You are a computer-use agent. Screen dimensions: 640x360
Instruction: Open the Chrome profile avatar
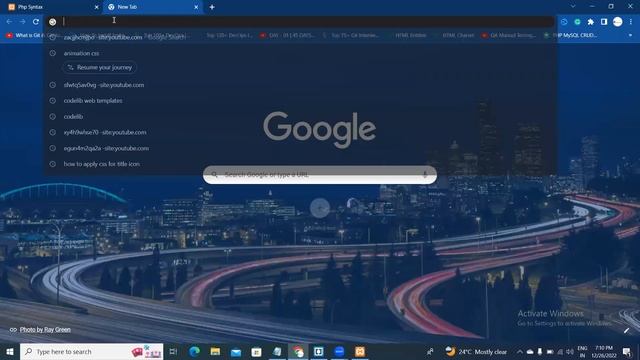pos(618,22)
